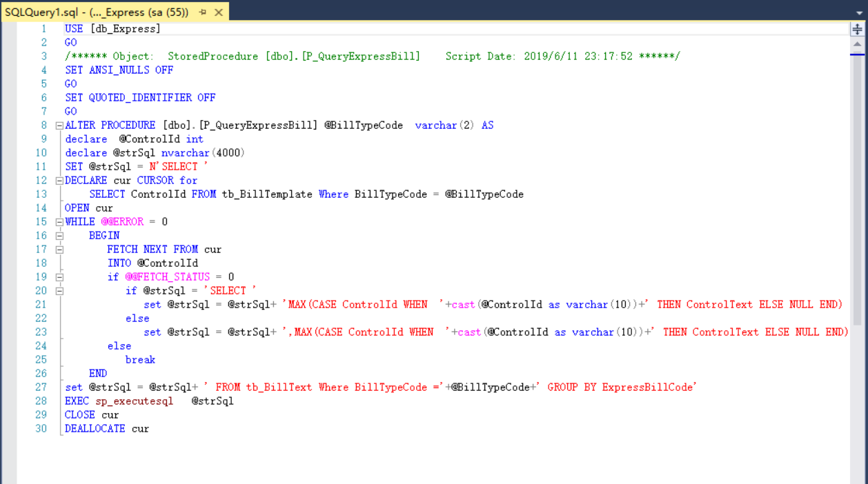
Task: Click line number 1 in the margin
Action: [44, 29]
